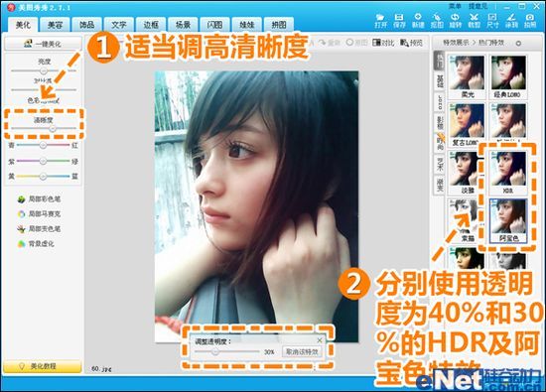Create a new canvas with 新建 icon

tap(418, 21)
